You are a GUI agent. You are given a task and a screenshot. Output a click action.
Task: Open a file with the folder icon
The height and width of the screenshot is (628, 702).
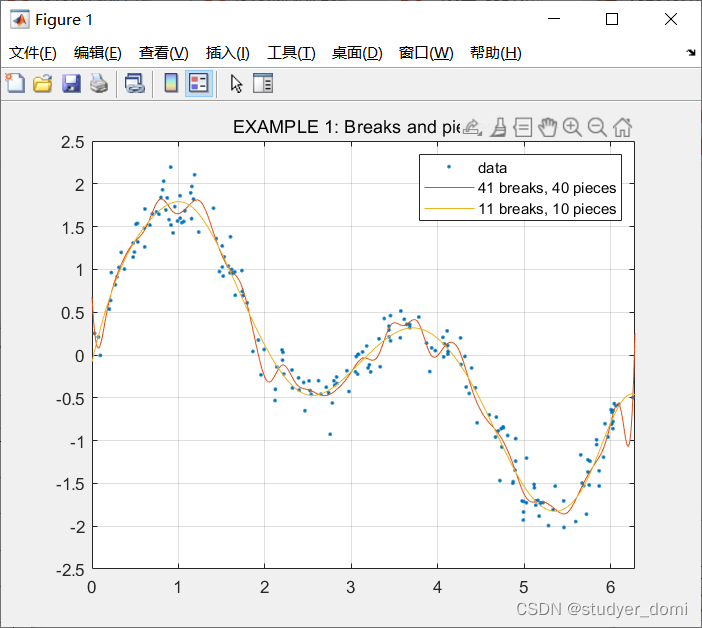coord(43,84)
